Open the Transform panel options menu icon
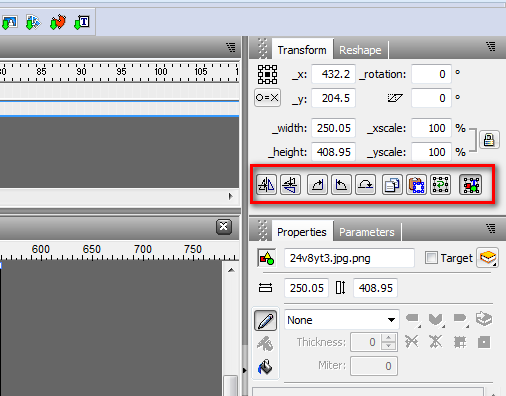506x396 pixels. [x=491, y=46]
